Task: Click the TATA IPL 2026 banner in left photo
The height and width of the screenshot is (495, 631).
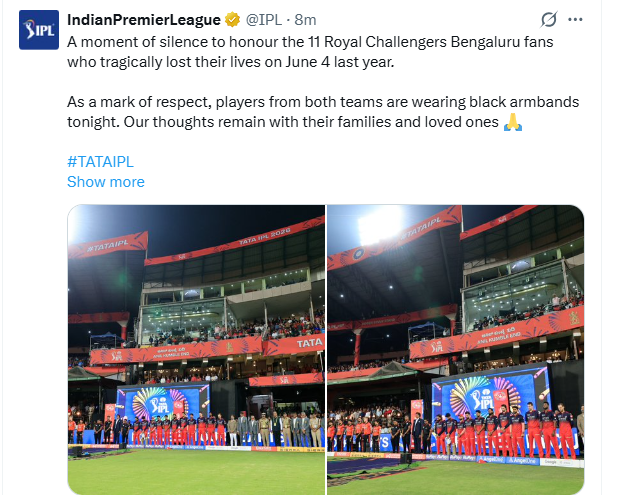Action: (x=264, y=238)
